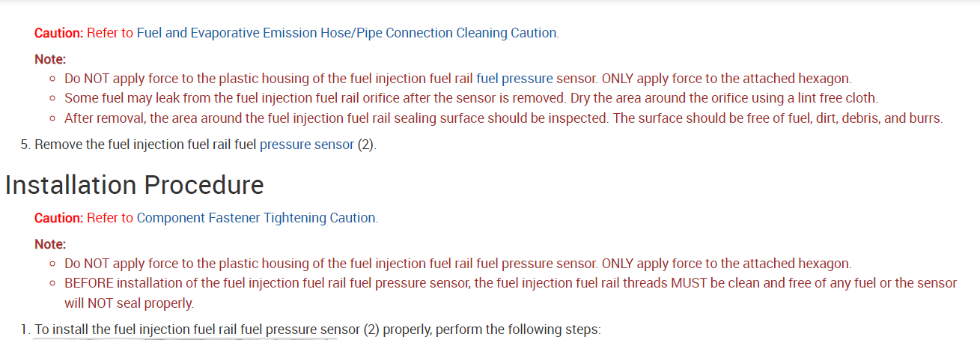Click bullet marker beside "After removal, the area"
Screen dimensions: 980x340
[x=52, y=118]
